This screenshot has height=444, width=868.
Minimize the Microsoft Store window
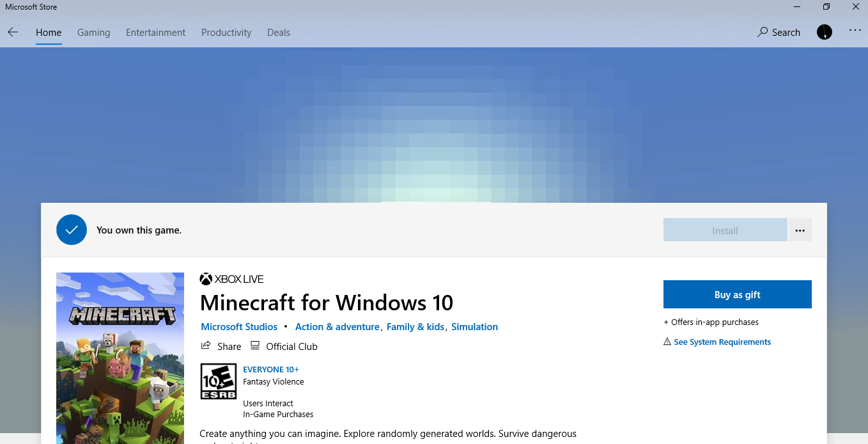pos(797,7)
